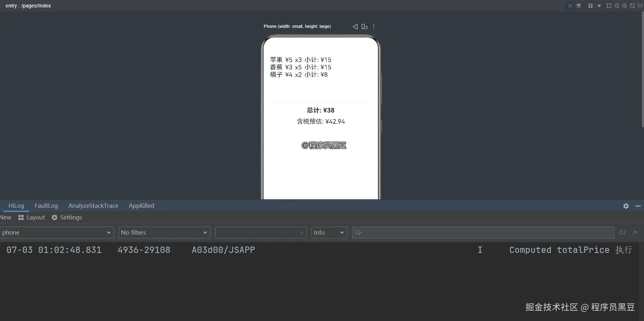Open the No filters dropdown

click(x=164, y=232)
